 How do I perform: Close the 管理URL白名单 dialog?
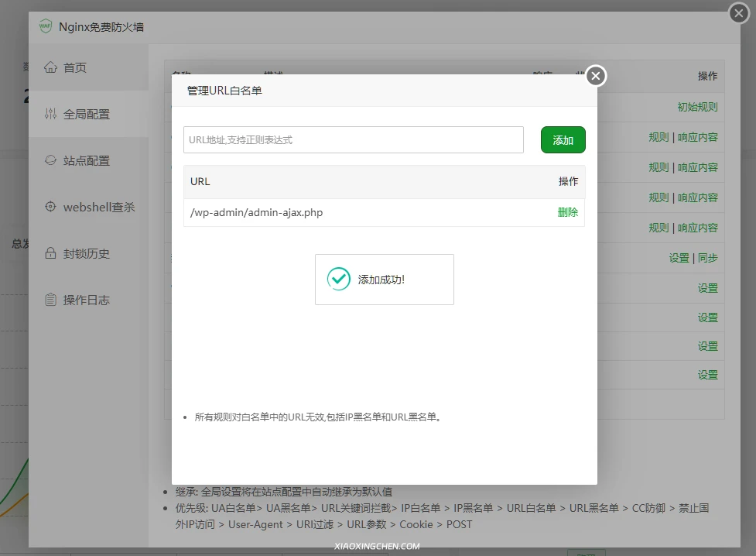[x=595, y=76]
